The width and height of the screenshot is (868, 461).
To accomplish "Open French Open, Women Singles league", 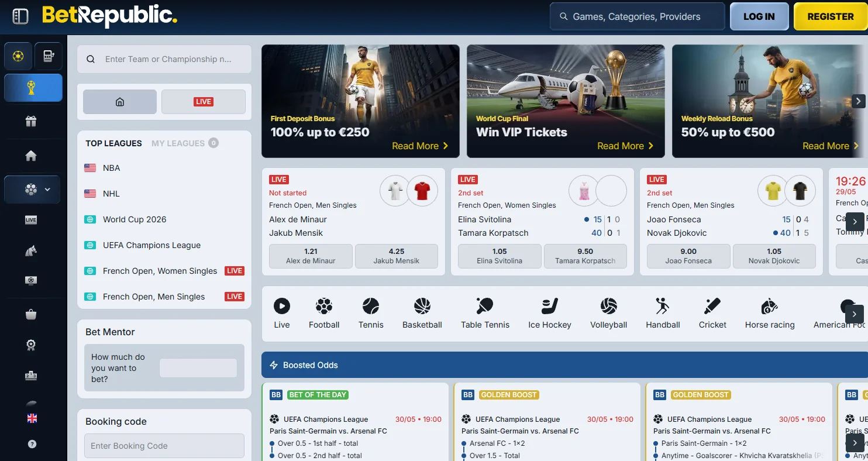I will [x=164, y=271].
